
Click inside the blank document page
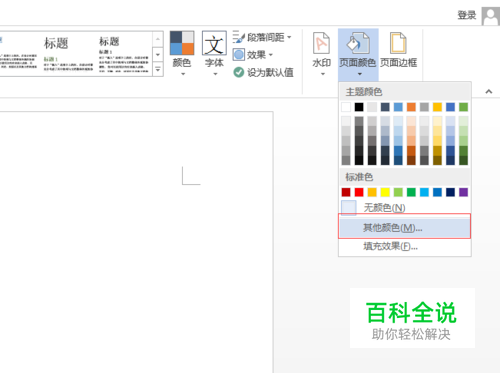click(136, 242)
